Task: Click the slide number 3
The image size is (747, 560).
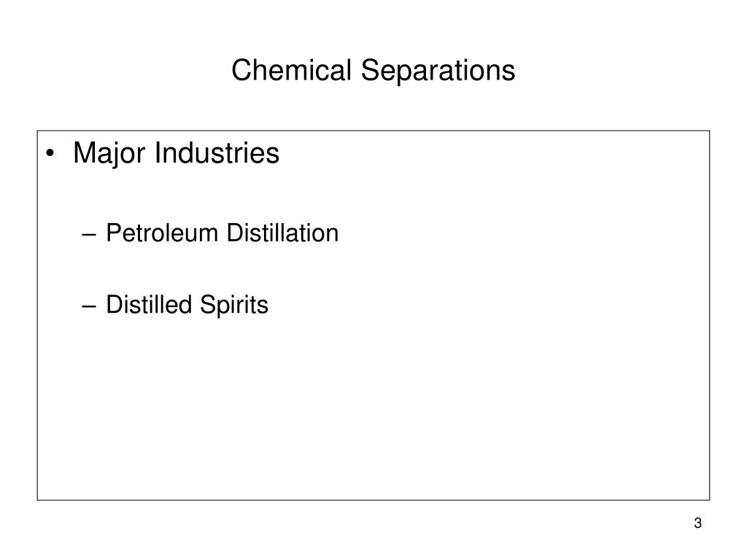Action: [x=698, y=523]
